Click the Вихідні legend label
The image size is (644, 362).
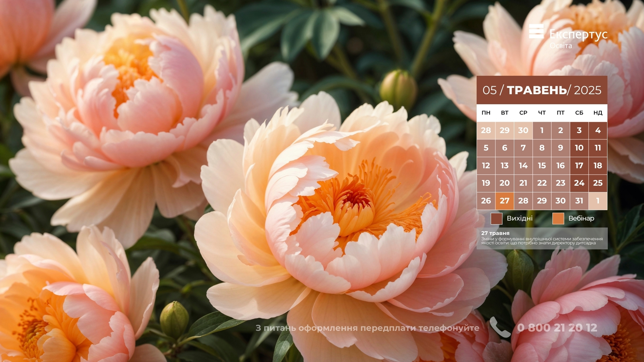520,219
